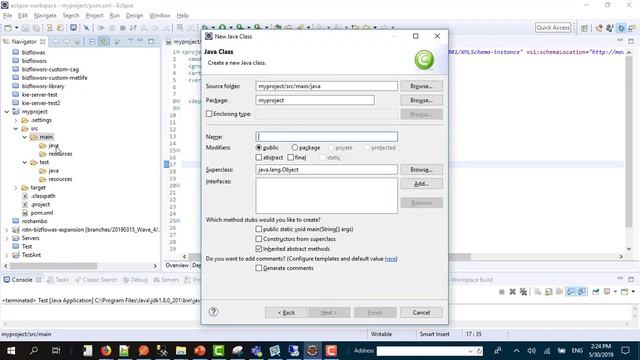
Task: Expand the target folder node
Action: (x=16, y=188)
